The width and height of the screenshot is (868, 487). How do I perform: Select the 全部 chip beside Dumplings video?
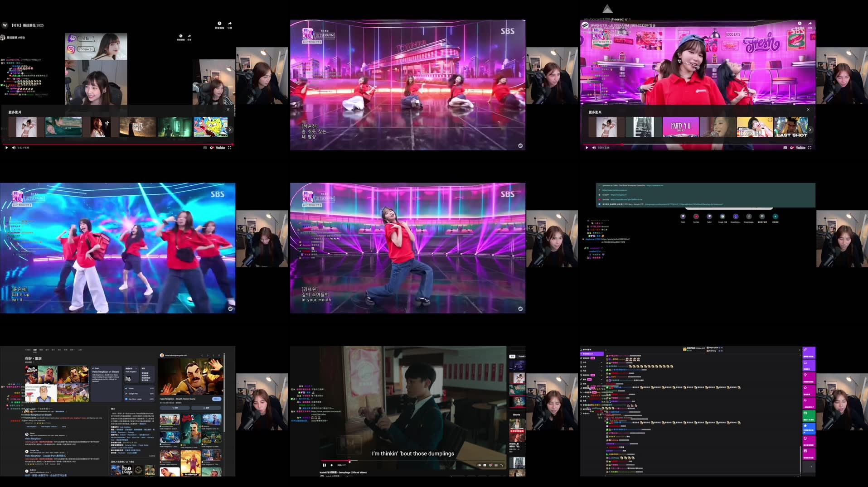pos(512,357)
